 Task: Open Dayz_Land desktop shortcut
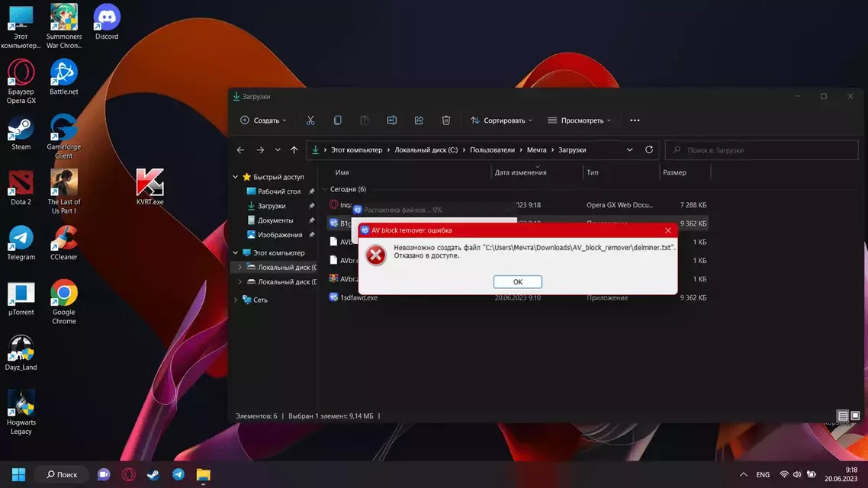pos(21,352)
